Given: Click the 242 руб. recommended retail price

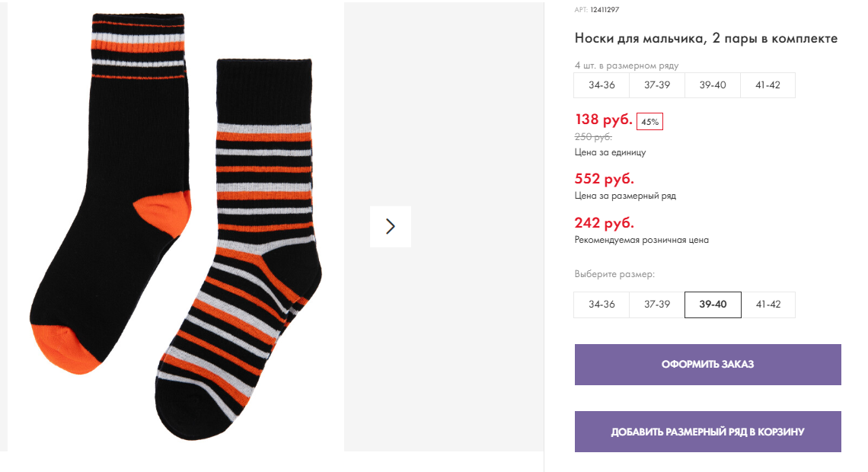Looking at the screenshot, I should tap(604, 224).
